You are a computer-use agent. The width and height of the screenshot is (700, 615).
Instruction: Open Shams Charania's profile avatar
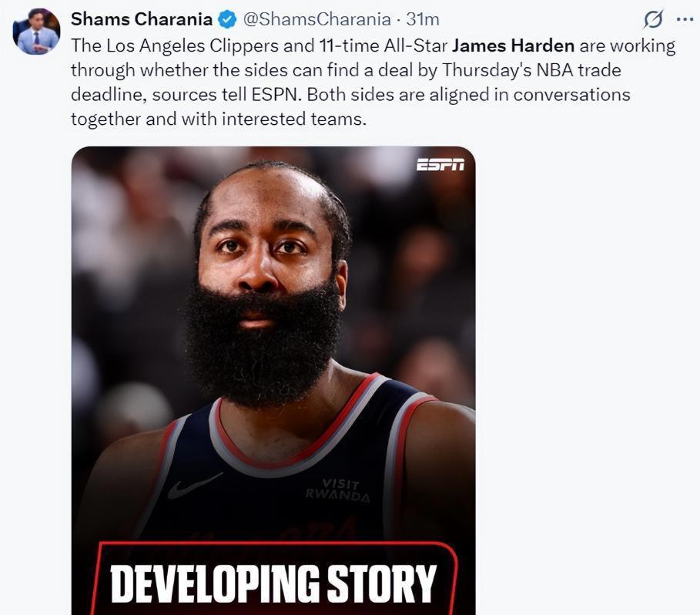click(37, 32)
